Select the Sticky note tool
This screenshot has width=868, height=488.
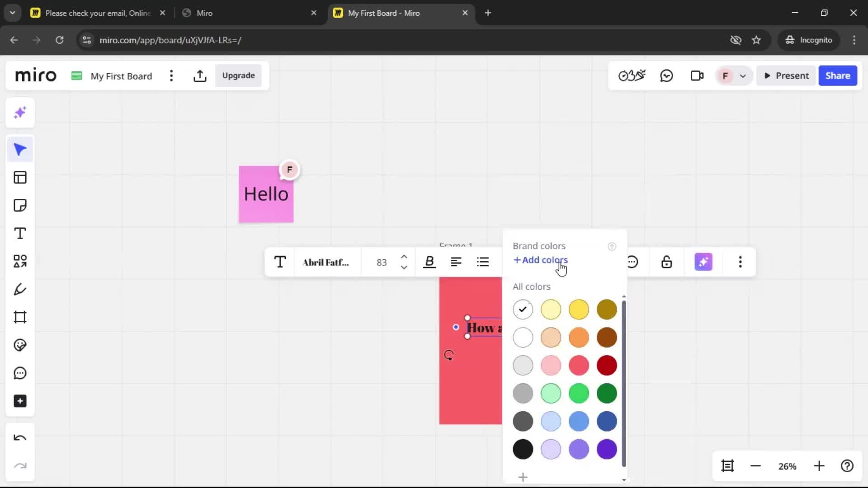pos(20,206)
